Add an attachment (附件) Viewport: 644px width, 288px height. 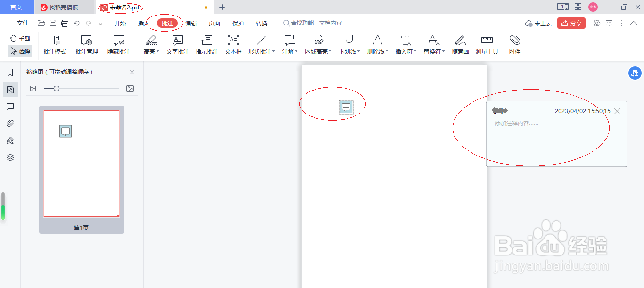point(515,45)
